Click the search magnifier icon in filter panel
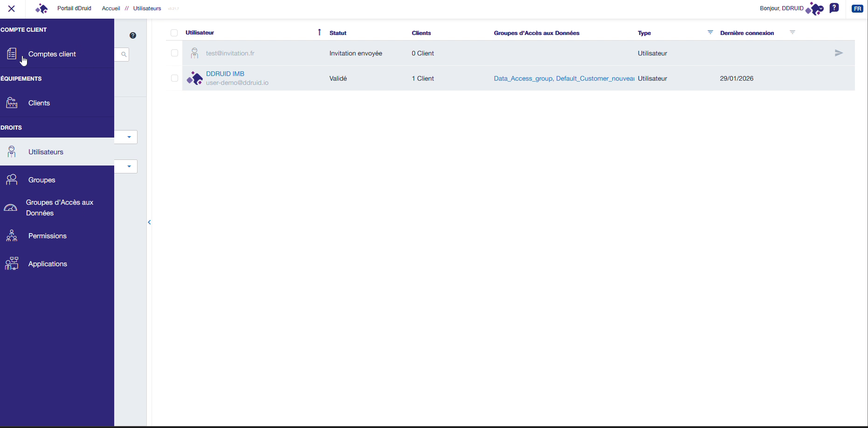 (124, 55)
